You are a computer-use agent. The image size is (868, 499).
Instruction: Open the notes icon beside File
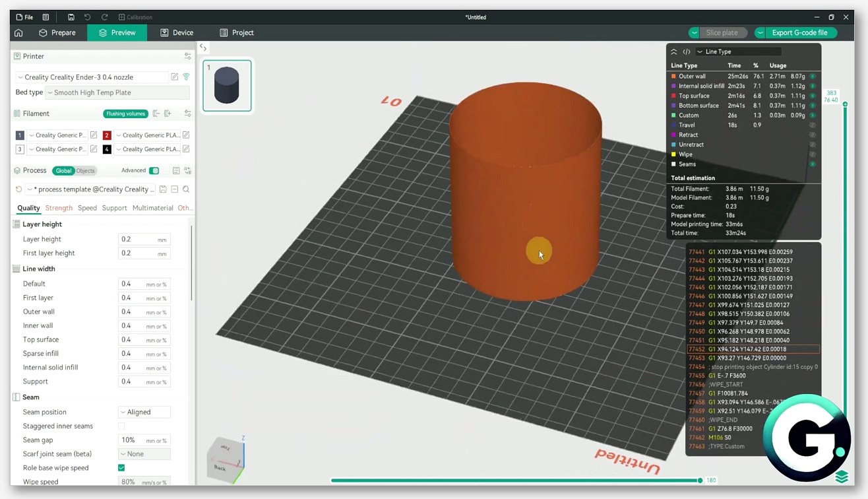(46, 17)
